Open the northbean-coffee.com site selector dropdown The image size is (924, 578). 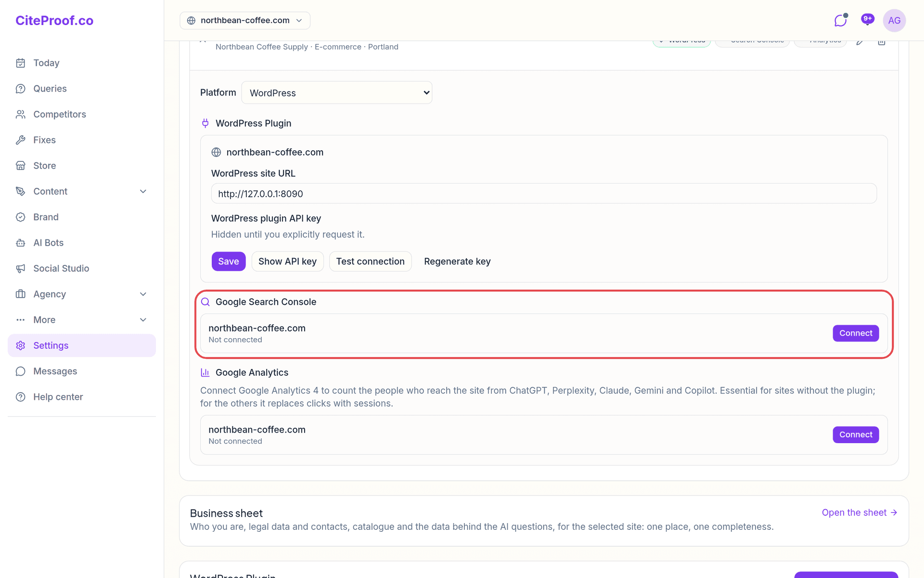(x=245, y=20)
